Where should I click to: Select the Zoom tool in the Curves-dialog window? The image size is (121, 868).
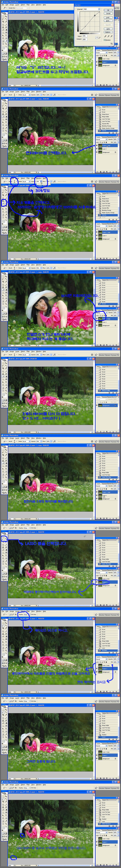pyautogui.click(x=6, y=44)
